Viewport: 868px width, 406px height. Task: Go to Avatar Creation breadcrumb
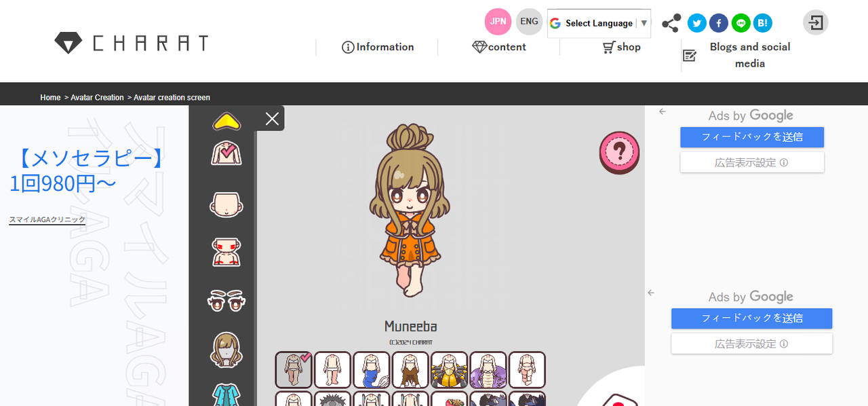click(x=97, y=98)
